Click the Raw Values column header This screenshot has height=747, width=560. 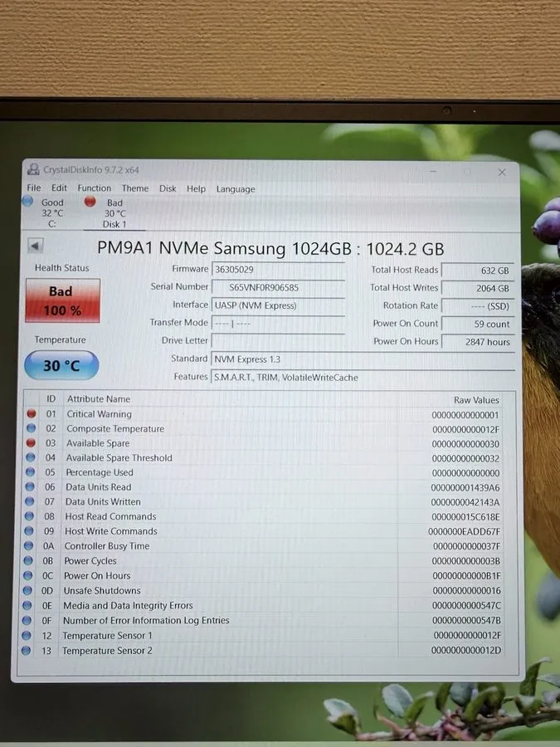point(475,400)
